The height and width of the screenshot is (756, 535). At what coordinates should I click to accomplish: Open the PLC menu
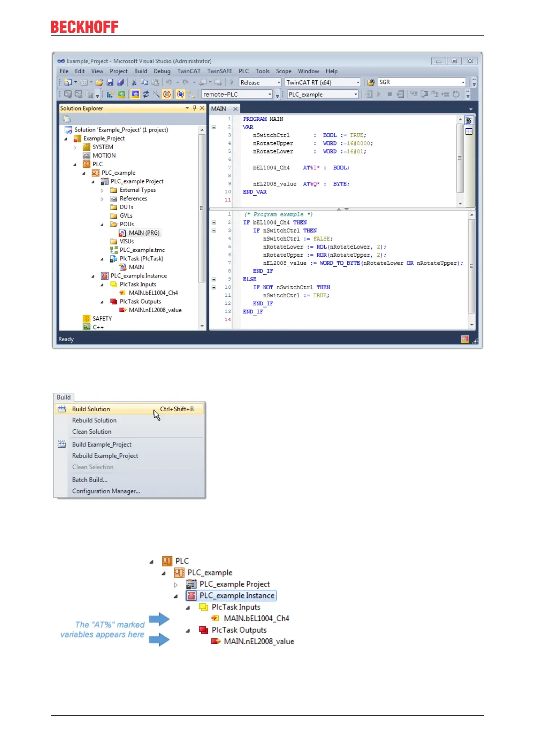tap(244, 71)
